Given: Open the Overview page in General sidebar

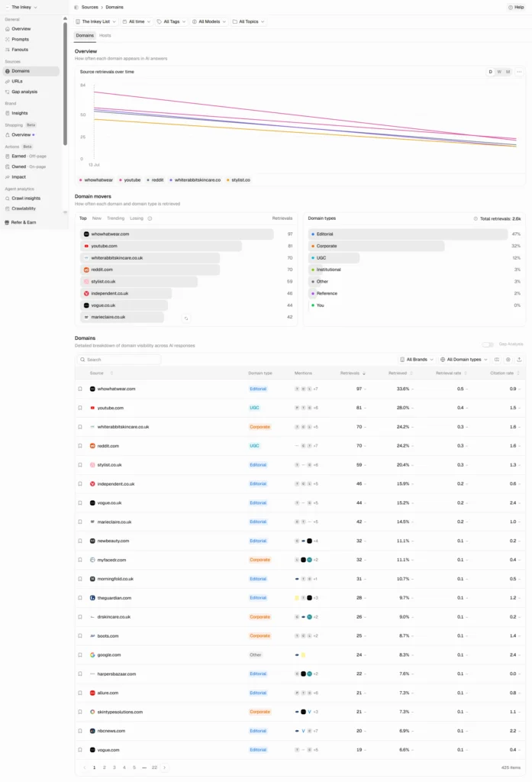Looking at the screenshot, I should (21, 29).
